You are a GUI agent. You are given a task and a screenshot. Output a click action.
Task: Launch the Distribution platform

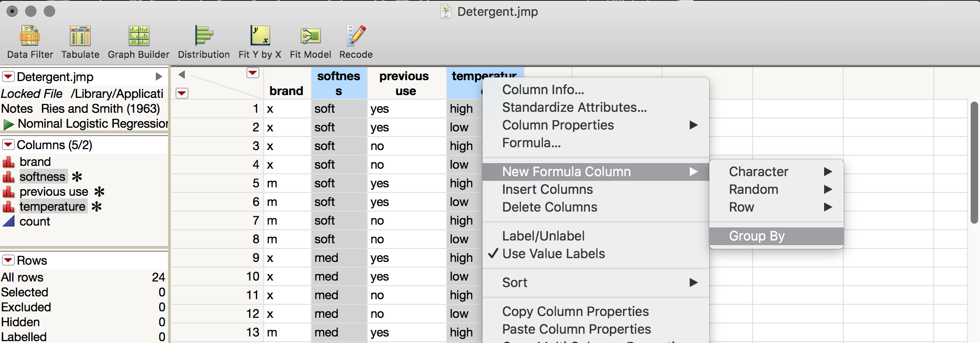click(x=203, y=41)
